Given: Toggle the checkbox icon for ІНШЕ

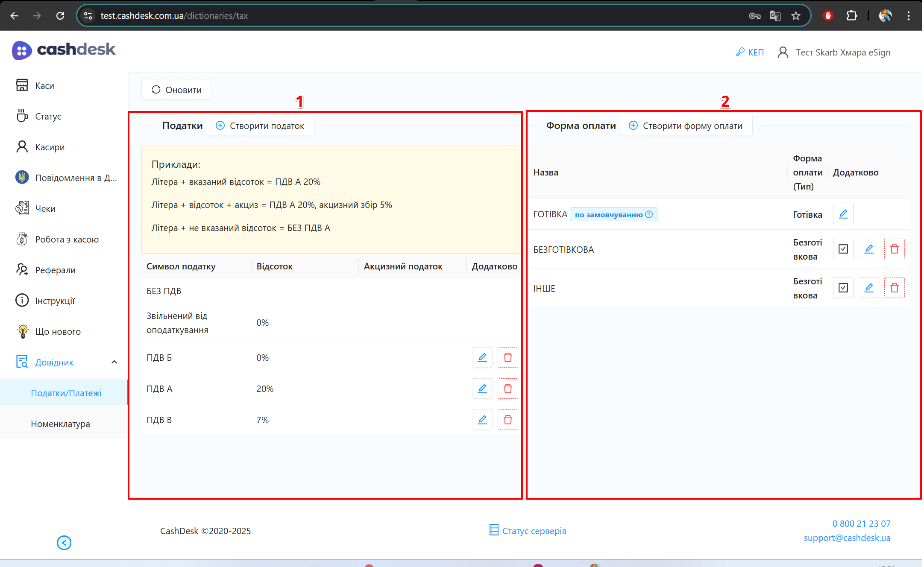Looking at the screenshot, I should 843,288.
